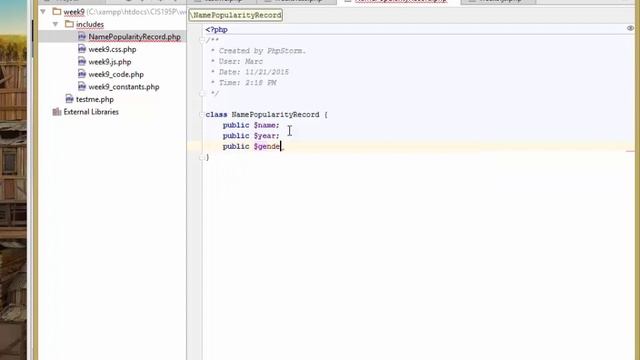Collapse the week9 project root arrow
This screenshot has width=640, height=360.
click(43, 12)
